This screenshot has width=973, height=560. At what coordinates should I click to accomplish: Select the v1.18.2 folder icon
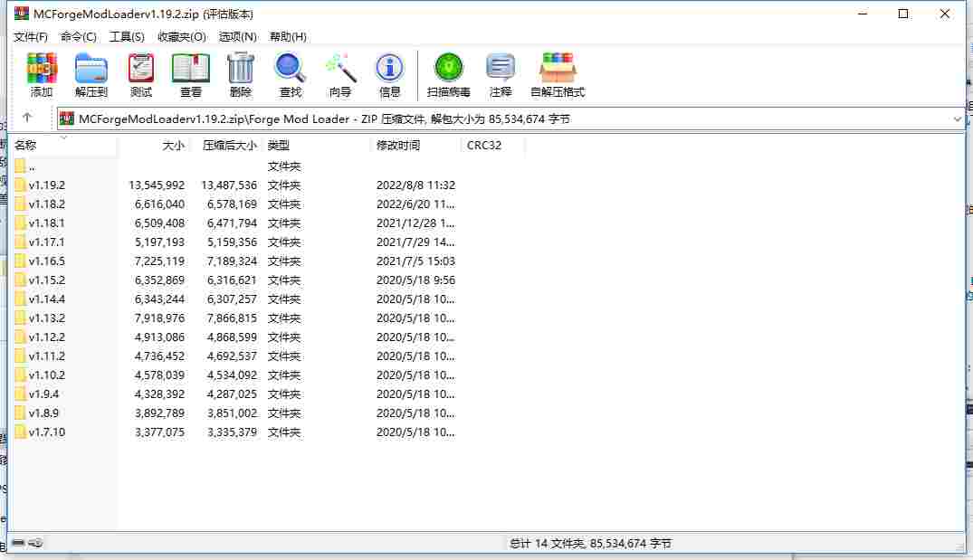pyautogui.click(x=20, y=204)
